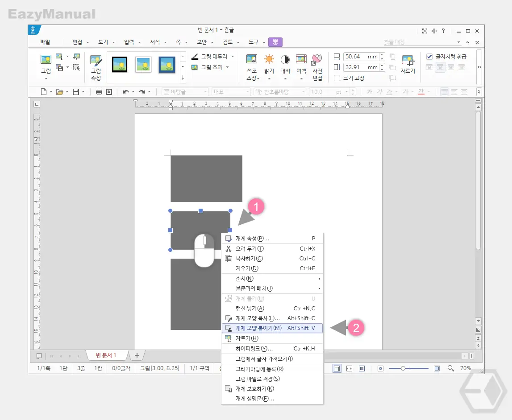Viewport: 512px width, 420px height.
Task: Choose 개체 보호하기(K) in context menu
Action: point(272,389)
